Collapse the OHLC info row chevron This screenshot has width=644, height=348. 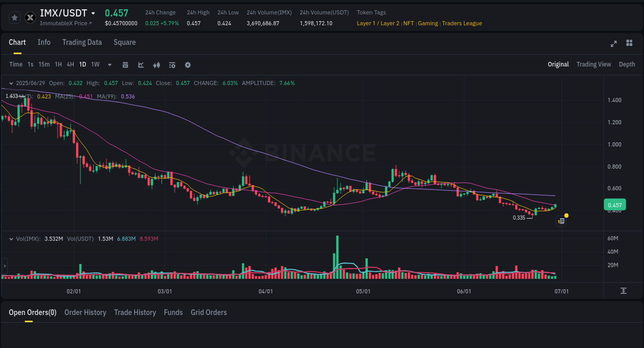[x=11, y=82]
